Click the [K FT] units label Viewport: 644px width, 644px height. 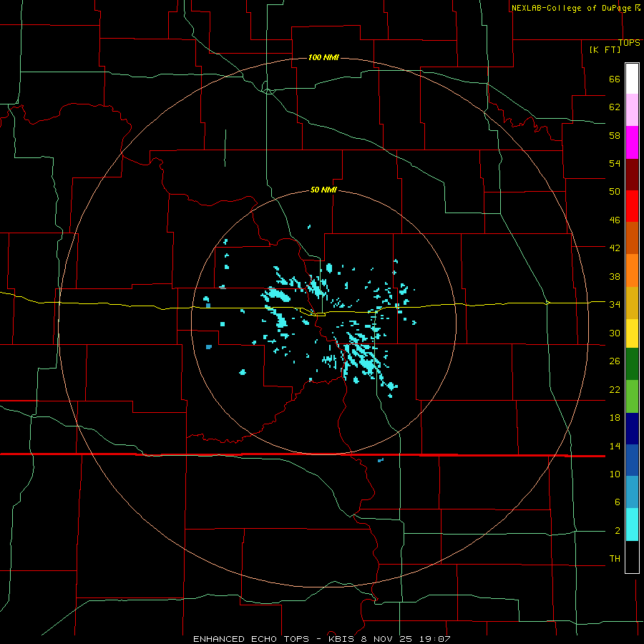pos(605,49)
